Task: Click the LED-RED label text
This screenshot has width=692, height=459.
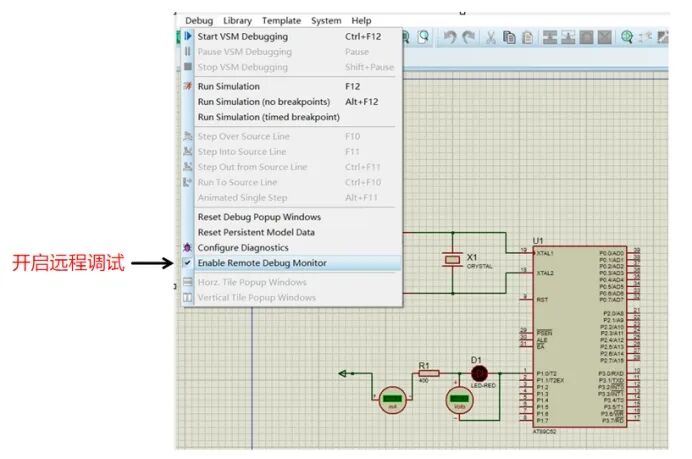Action: coord(483,386)
